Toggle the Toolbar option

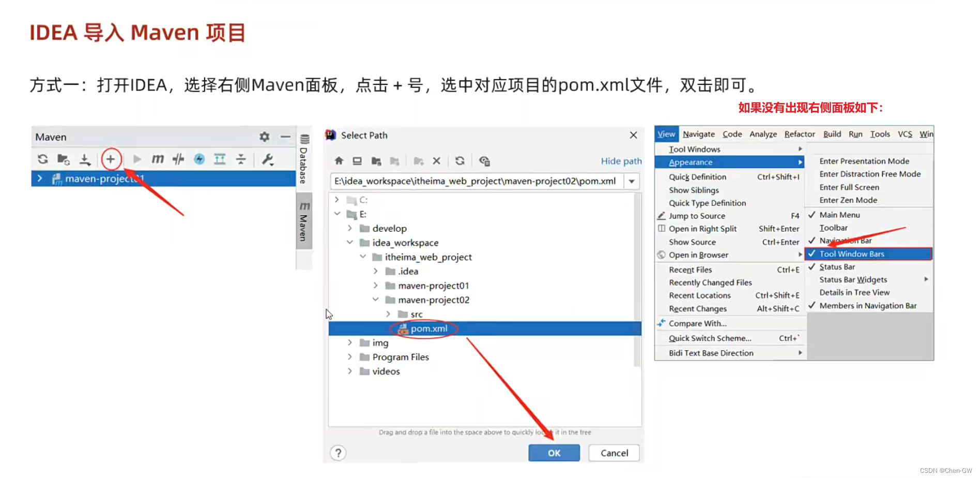click(x=869, y=228)
